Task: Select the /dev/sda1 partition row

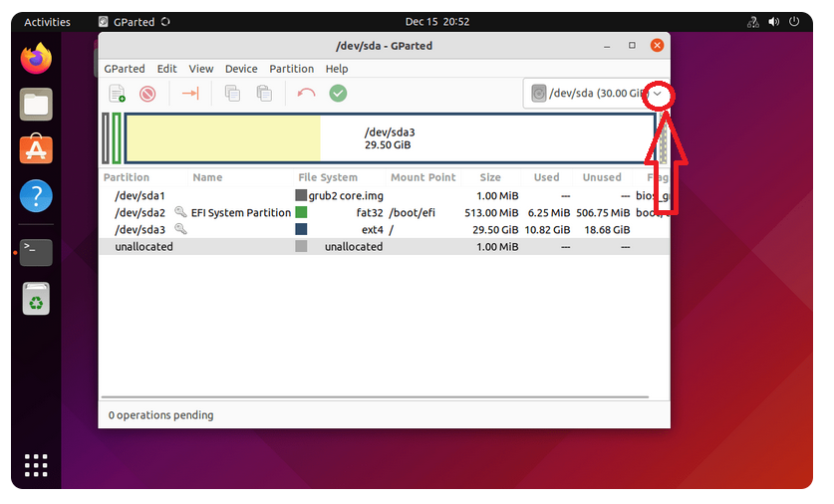Action: (384, 195)
